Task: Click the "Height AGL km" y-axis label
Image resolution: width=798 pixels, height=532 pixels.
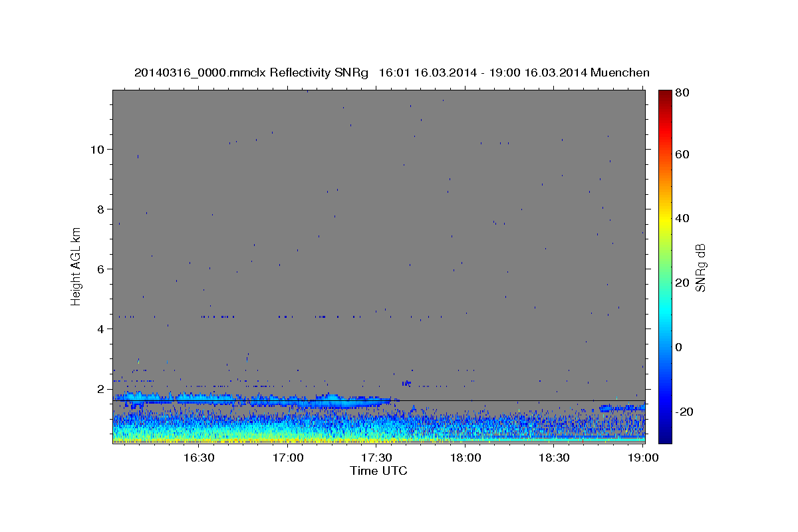Action: click(76, 267)
